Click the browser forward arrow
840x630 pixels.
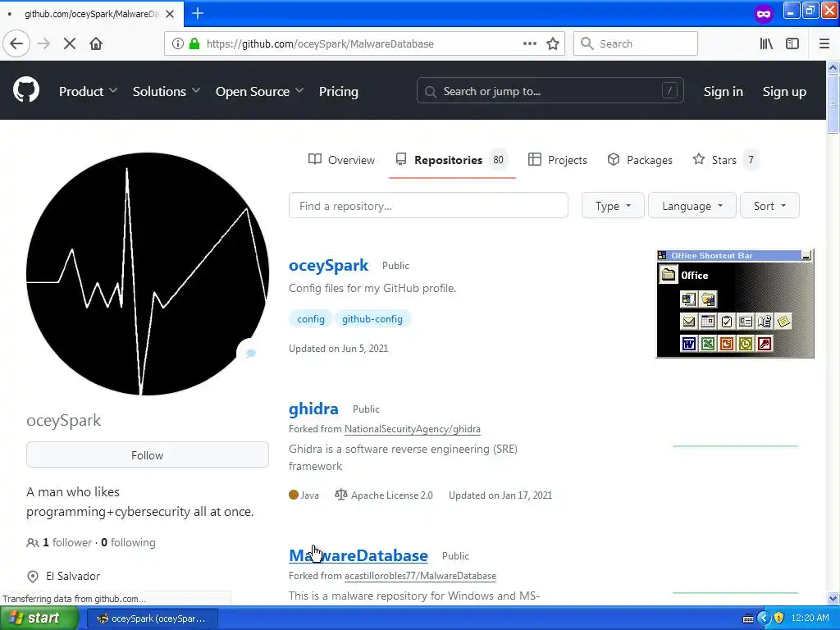(x=43, y=44)
